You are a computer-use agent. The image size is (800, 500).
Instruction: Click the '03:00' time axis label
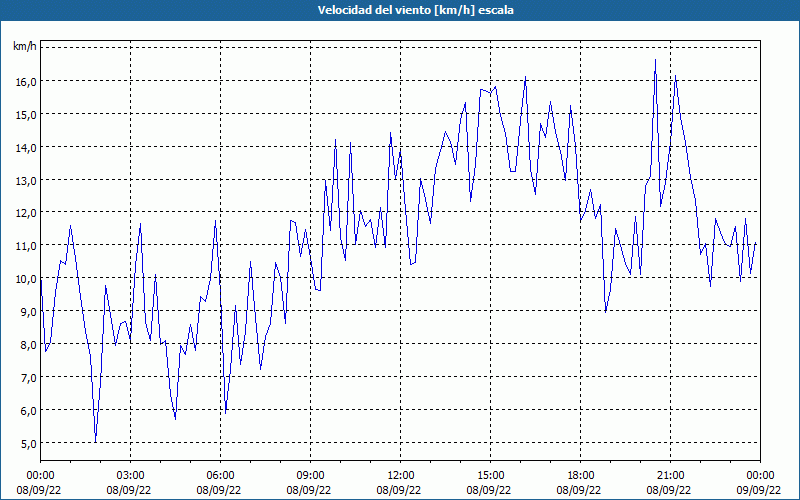(x=131, y=476)
